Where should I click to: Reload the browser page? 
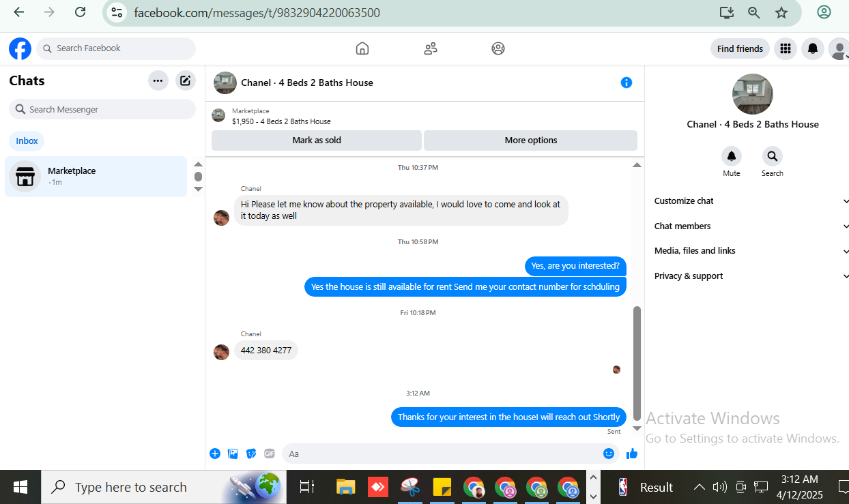pyautogui.click(x=80, y=12)
